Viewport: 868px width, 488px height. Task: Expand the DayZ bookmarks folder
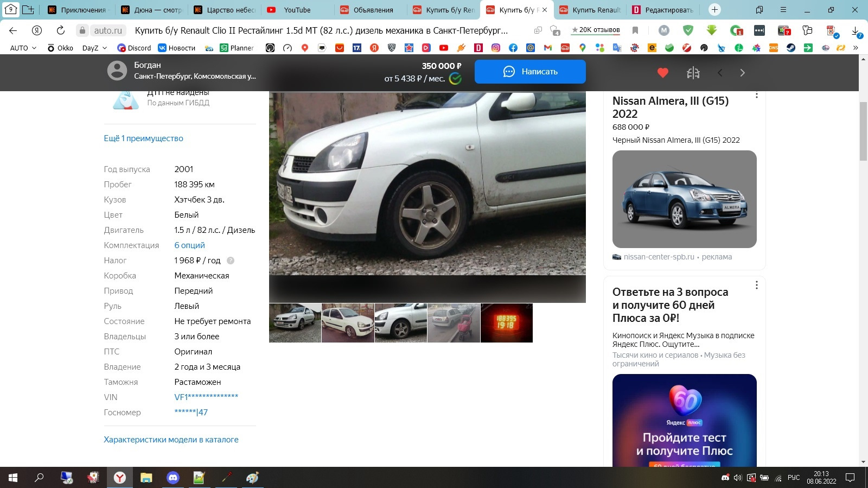[x=95, y=48]
